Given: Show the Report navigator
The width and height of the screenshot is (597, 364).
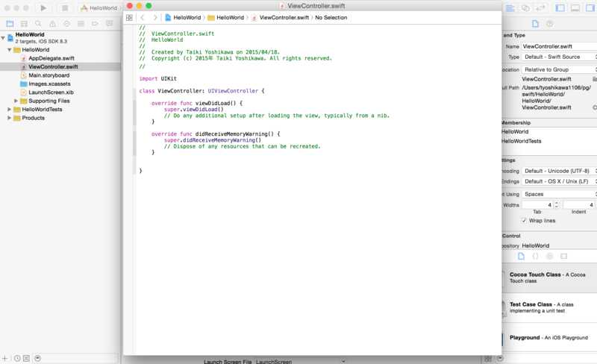Looking at the screenshot, I should point(109,24).
